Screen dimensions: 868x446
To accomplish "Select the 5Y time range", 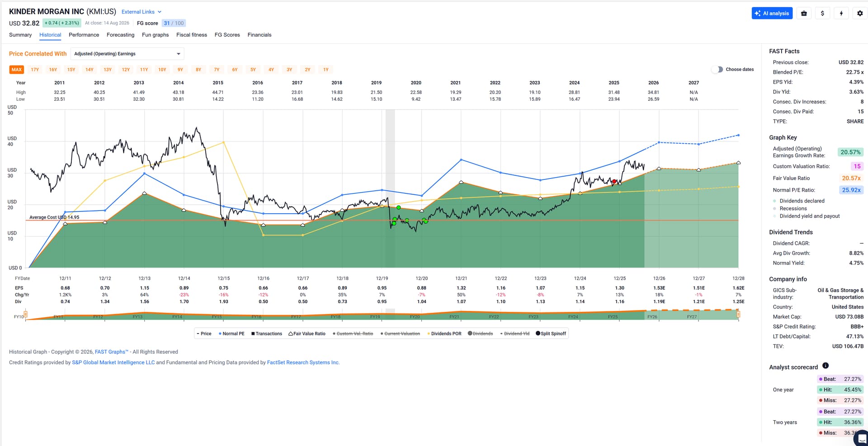I will [x=253, y=70].
